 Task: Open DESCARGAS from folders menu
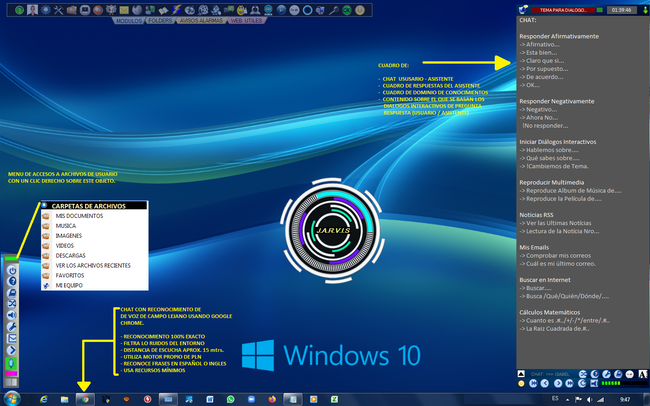click(95, 255)
